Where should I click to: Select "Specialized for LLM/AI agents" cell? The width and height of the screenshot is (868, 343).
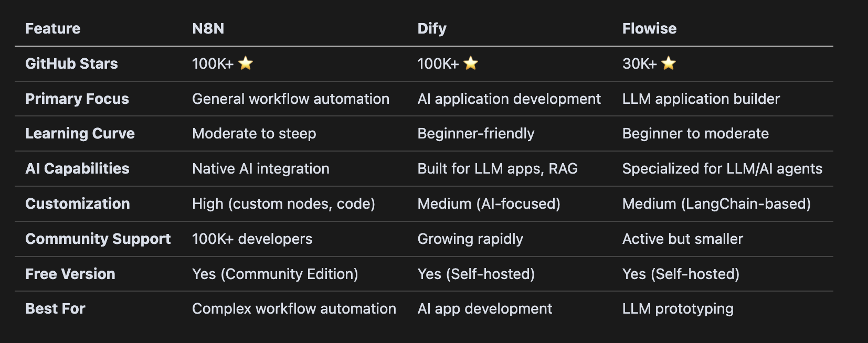click(x=722, y=168)
